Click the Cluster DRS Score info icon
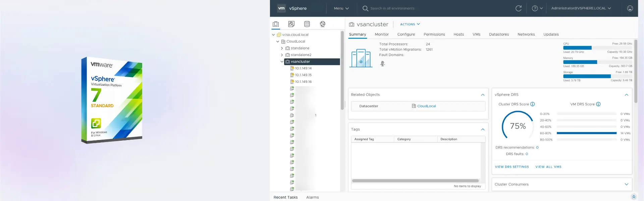This screenshot has height=201, width=644. tap(532, 104)
